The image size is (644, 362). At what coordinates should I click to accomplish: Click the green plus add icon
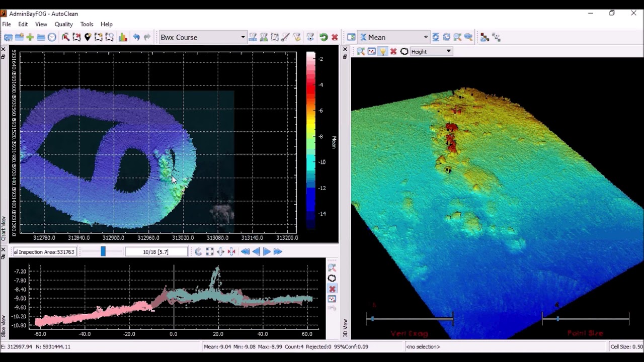[30, 37]
